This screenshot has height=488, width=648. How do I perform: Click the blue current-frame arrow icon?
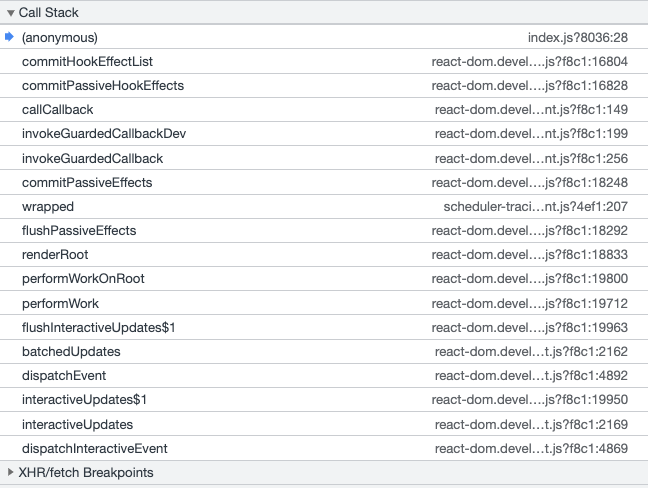10,37
